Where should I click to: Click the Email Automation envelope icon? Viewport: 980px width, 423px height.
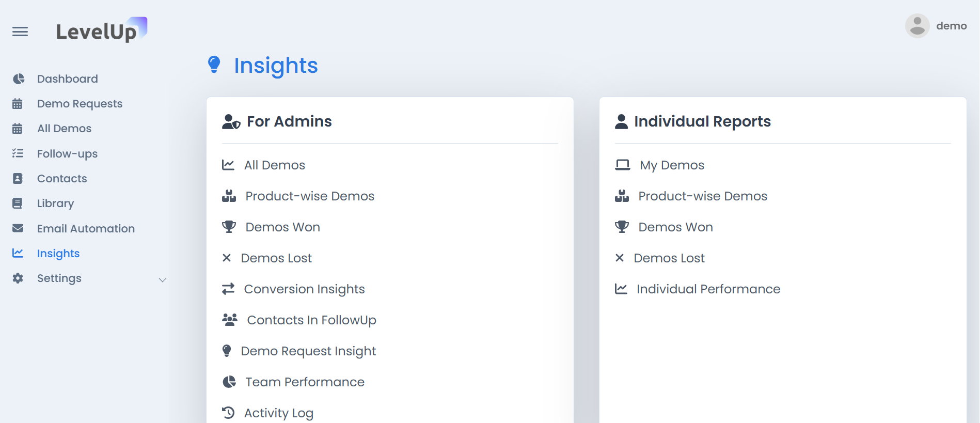[x=19, y=228]
